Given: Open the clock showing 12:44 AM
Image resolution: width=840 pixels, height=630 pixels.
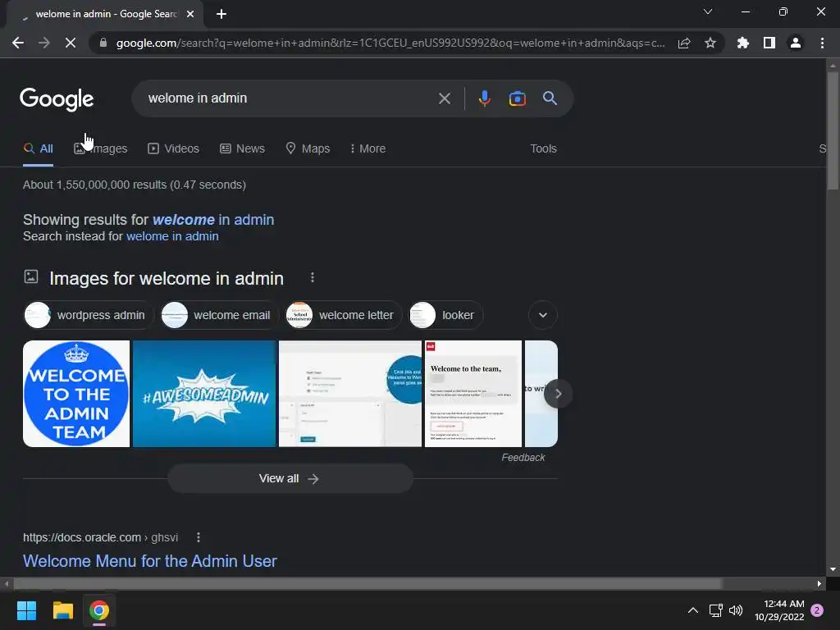Looking at the screenshot, I should (x=779, y=610).
